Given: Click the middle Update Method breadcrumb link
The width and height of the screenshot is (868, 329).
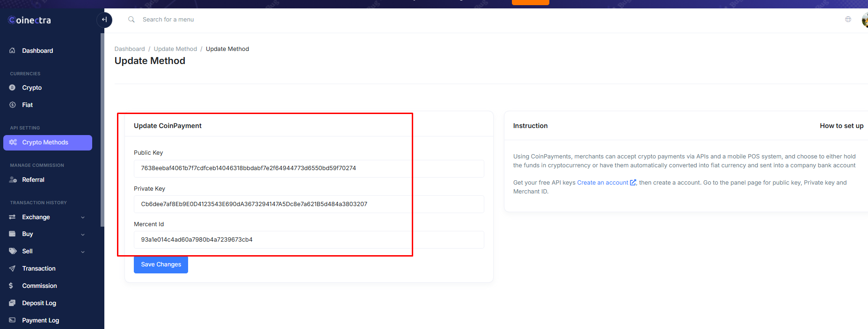Looking at the screenshot, I should tap(175, 49).
